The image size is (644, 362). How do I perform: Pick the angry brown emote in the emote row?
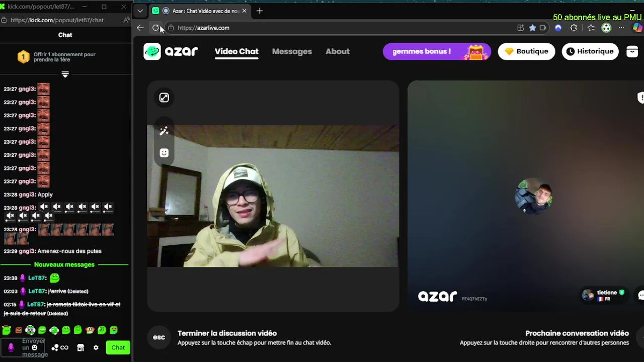click(19, 330)
